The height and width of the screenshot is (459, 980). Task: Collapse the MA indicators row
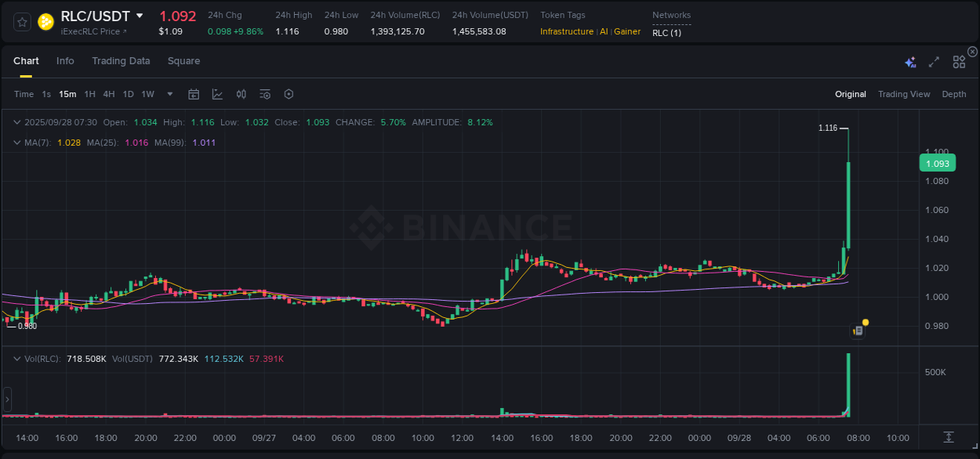pyautogui.click(x=16, y=143)
